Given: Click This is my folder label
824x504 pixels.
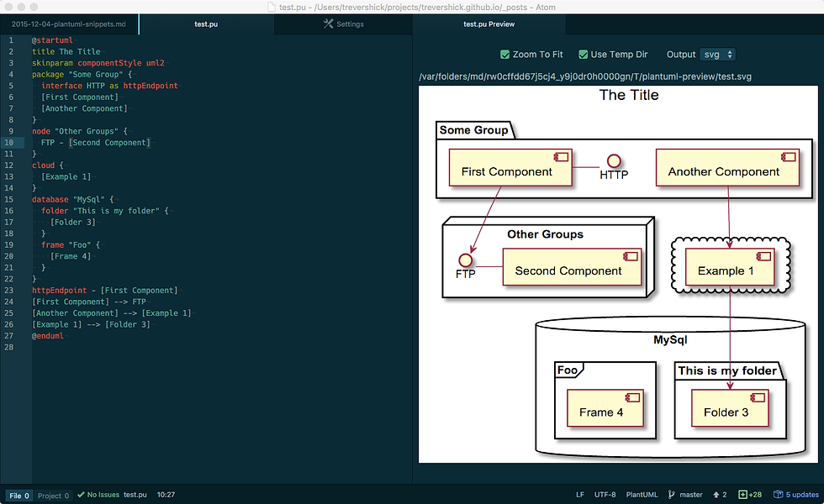Looking at the screenshot, I should pyautogui.click(x=727, y=370).
